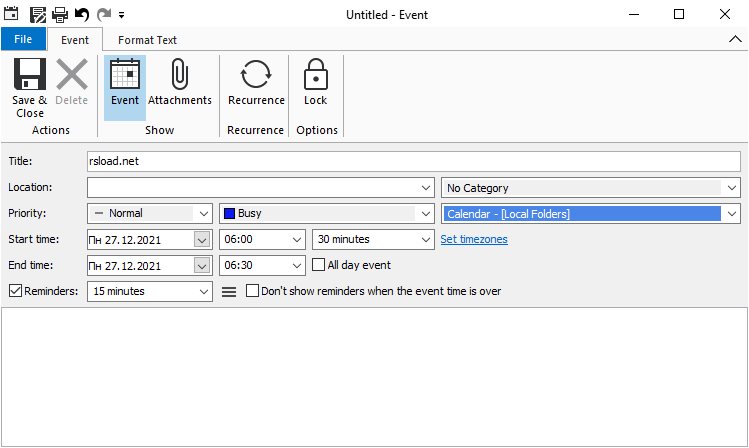Expand the 06:30 end time dropdown
The height and width of the screenshot is (448, 749).
[x=297, y=266]
